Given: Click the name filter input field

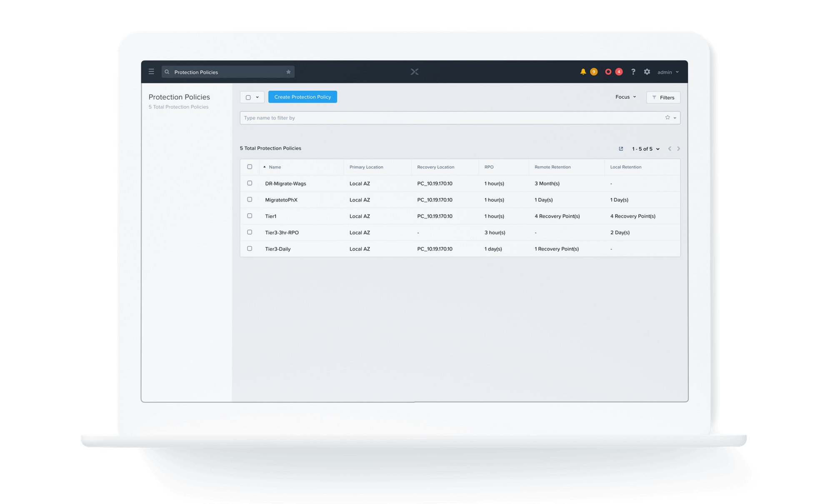Looking at the screenshot, I should point(450,118).
